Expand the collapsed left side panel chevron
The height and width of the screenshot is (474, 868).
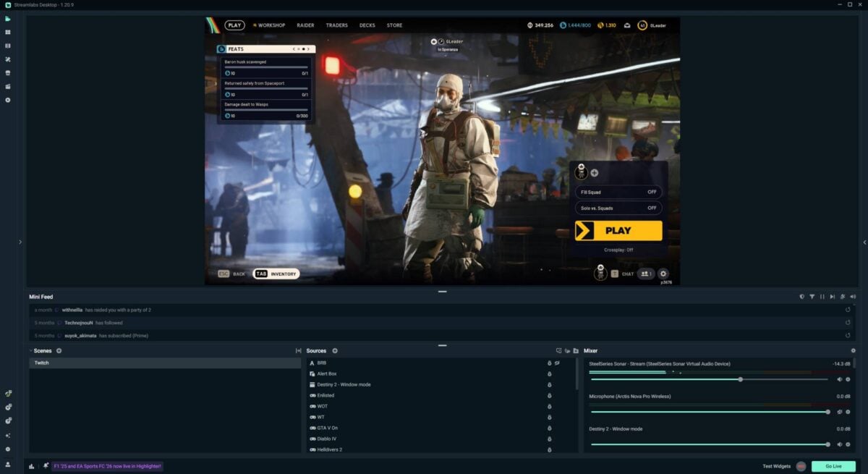point(20,242)
